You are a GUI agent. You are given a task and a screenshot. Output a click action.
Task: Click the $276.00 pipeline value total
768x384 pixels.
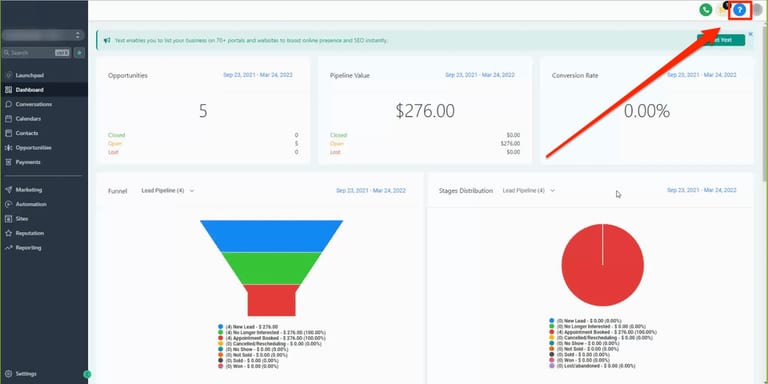pos(425,111)
